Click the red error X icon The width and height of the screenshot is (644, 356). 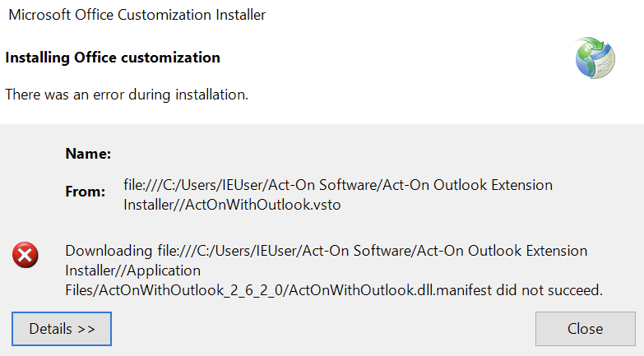pyautogui.click(x=25, y=255)
